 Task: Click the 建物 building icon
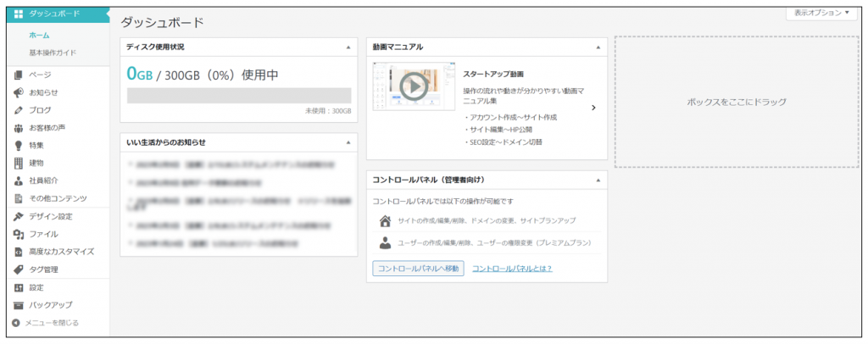18,163
